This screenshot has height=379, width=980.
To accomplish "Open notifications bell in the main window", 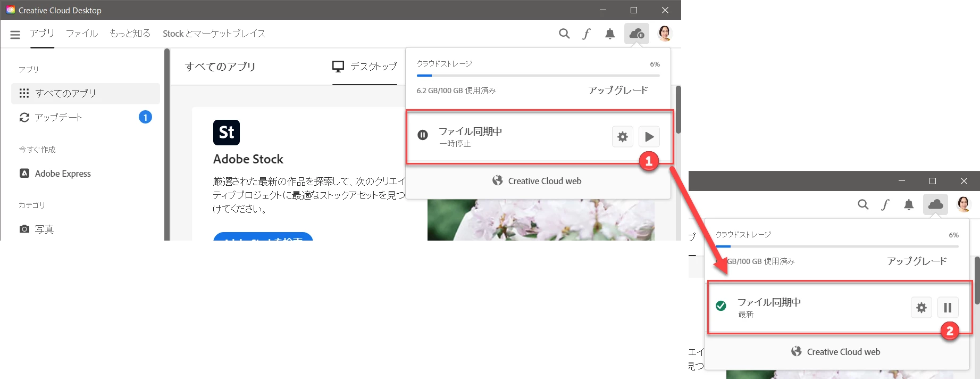I will click(610, 34).
